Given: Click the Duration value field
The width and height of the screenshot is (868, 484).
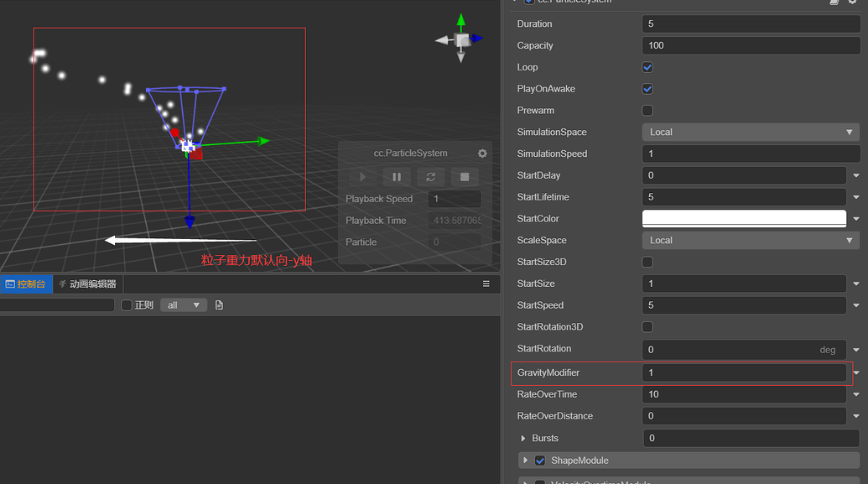Looking at the screenshot, I should 751,23.
